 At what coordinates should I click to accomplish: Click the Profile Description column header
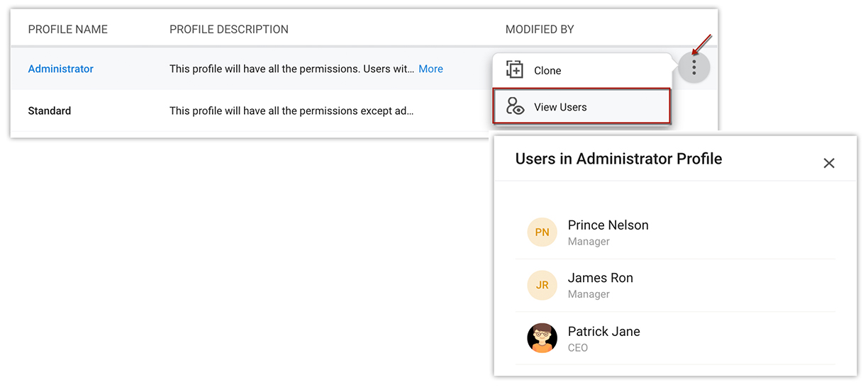229,30
